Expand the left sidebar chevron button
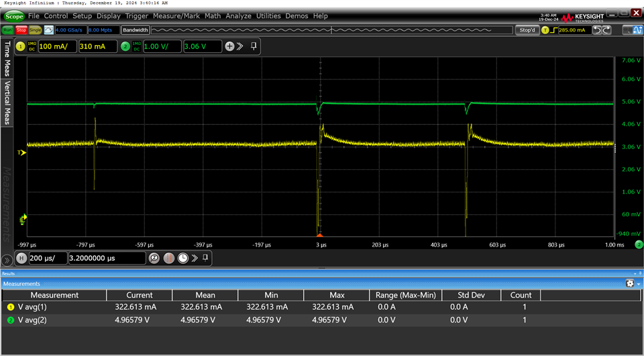The width and height of the screenshot is (644, 356). [7, 260]
